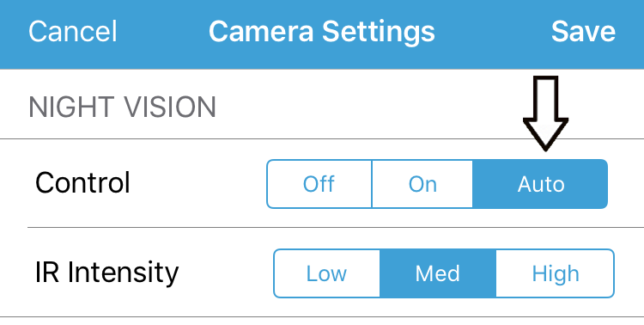Choose Med IR Intensity
The height and width of the screenshot is (325, 644).
[438, 273]
